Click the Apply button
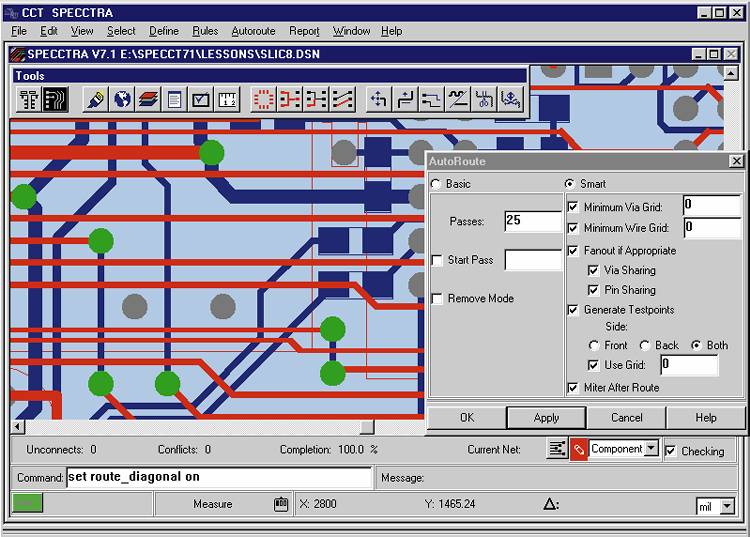Viewport: 750px width, 537px height. pyautogui.click(x=546, y=418)
